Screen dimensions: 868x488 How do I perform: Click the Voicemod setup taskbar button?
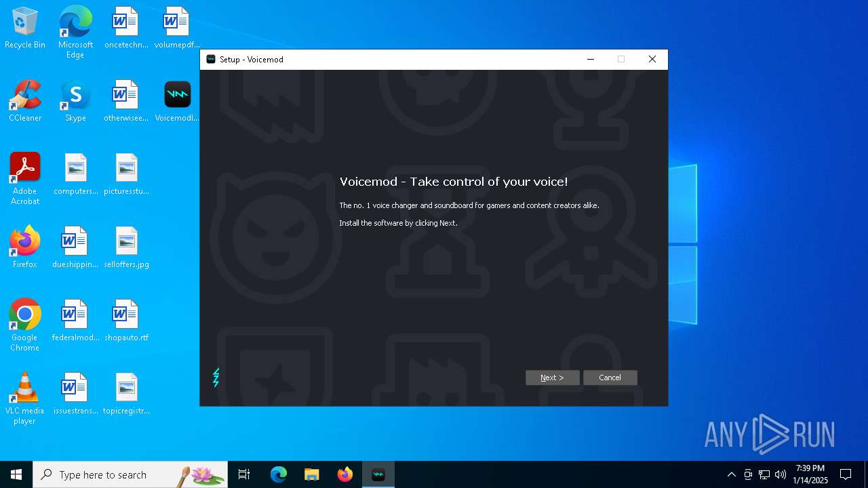378,474
